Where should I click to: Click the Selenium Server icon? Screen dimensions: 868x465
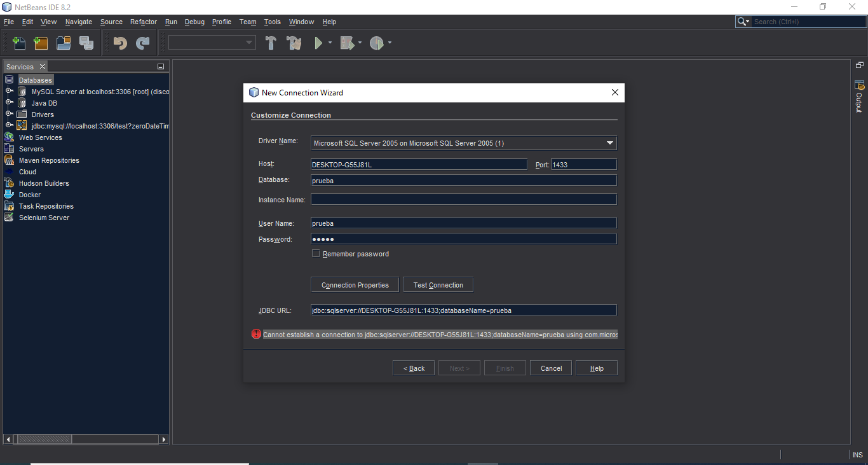click(x=9, y=218)
